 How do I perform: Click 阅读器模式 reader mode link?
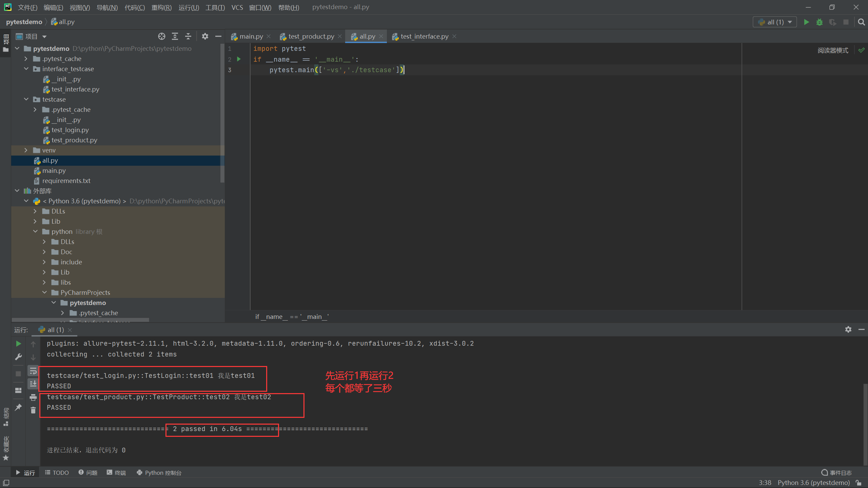click(833, 50)
